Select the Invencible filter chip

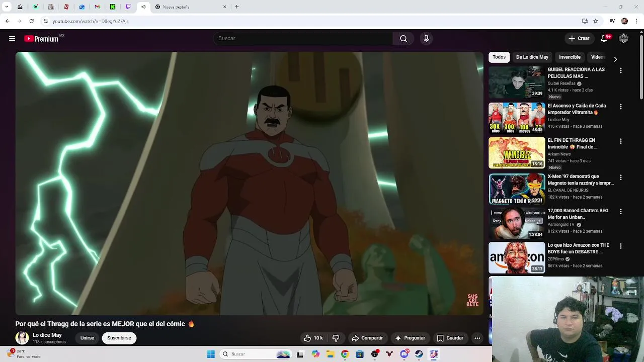[x=570, y=57]
